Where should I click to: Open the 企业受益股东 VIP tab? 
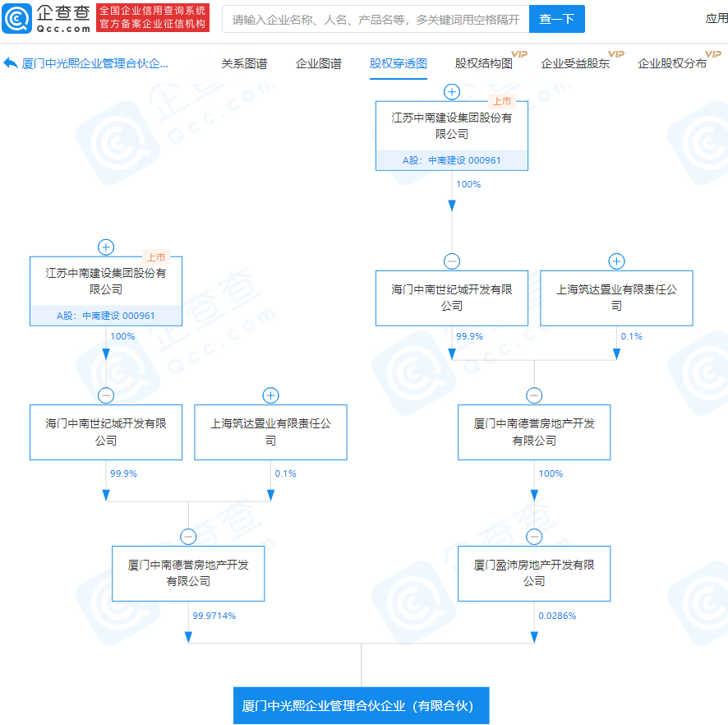575,63
